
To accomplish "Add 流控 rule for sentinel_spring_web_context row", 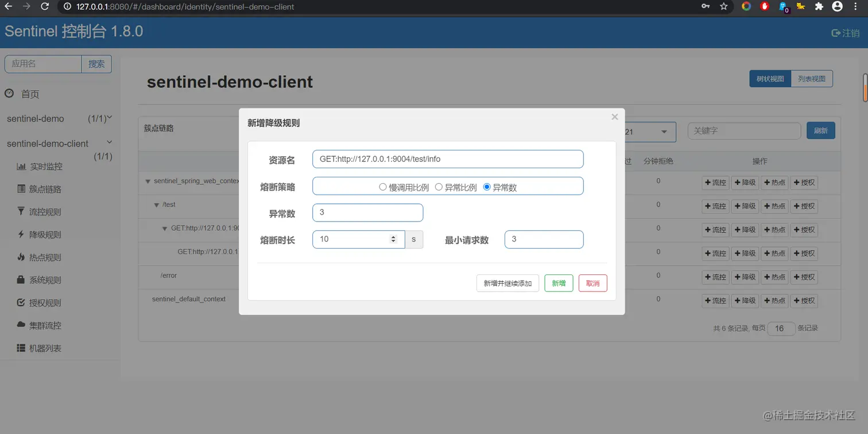I will 715,183.
